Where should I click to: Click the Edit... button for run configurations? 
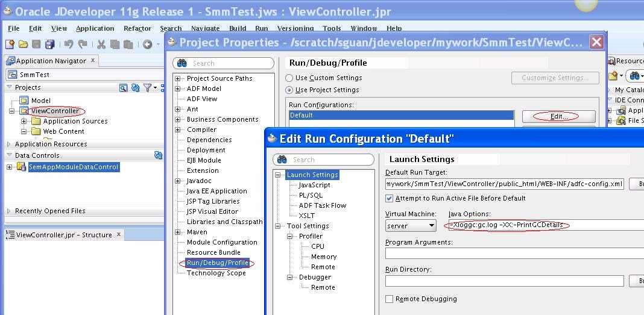coord(558,116)
